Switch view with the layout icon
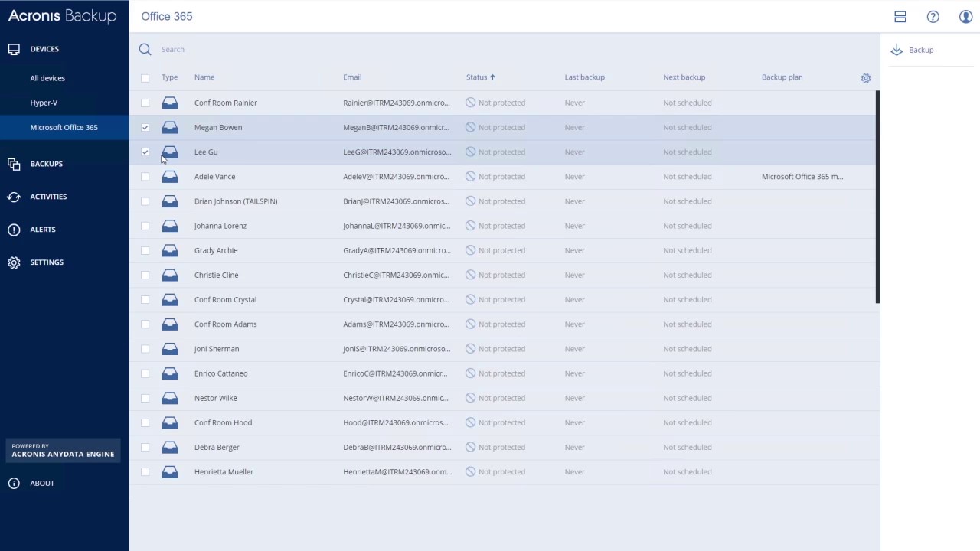 tap(900, 17)
